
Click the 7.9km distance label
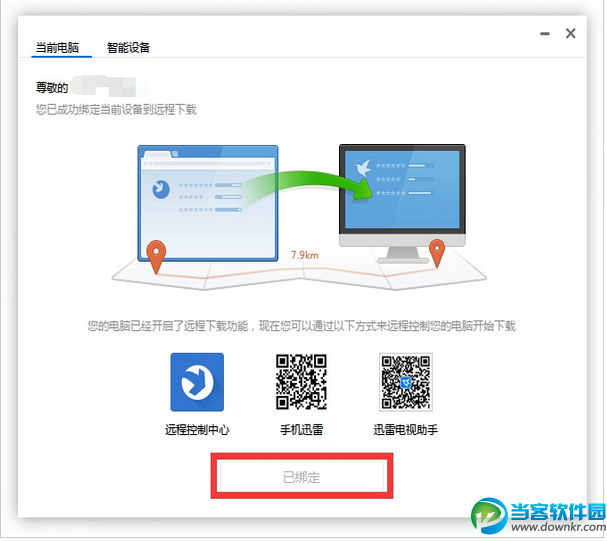305,255
